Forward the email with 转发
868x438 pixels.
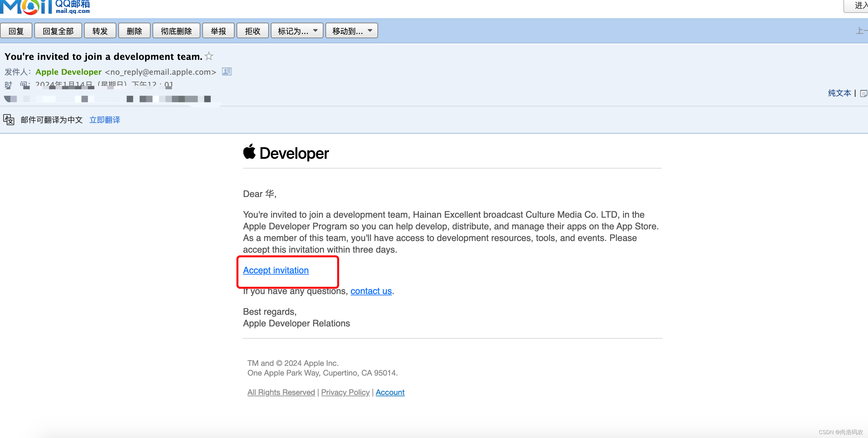pos(100,30)
